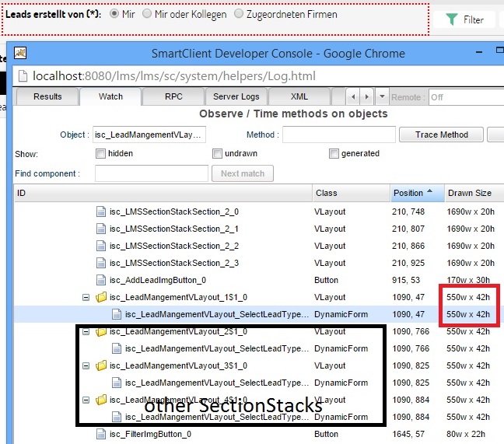The image size is (504, 444).
Task: Click the document icon beside isc_FilterImgButton_0
Action: [x=100, y=434]
